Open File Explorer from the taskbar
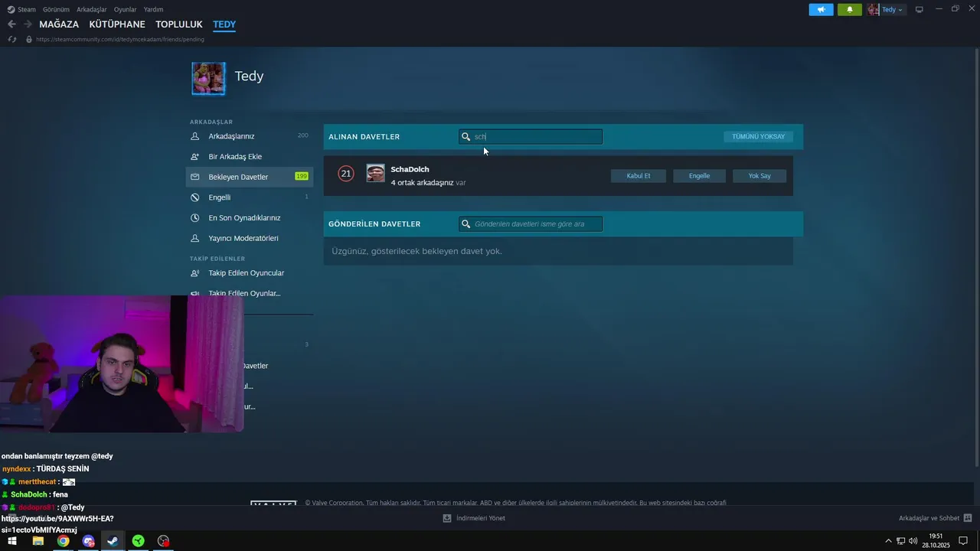This screenshot has height=551, width=980. pyautogui.click(x=38, y=541)
